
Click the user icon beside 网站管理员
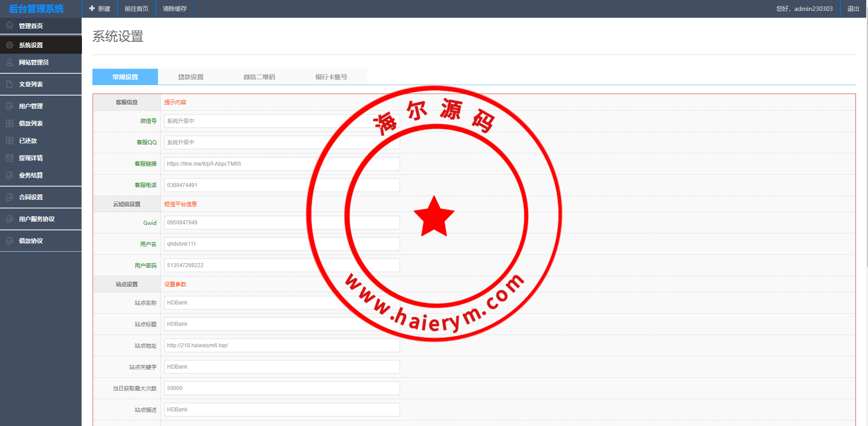(10, 62)
